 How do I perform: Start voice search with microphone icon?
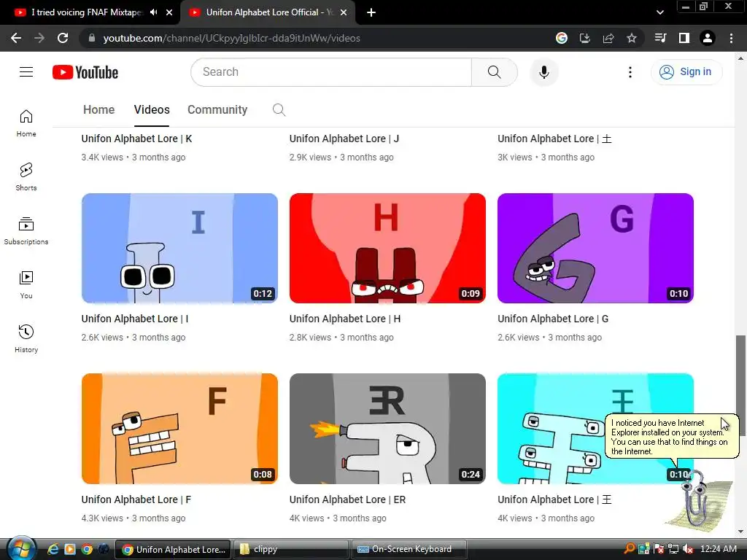tap(544, 72)
